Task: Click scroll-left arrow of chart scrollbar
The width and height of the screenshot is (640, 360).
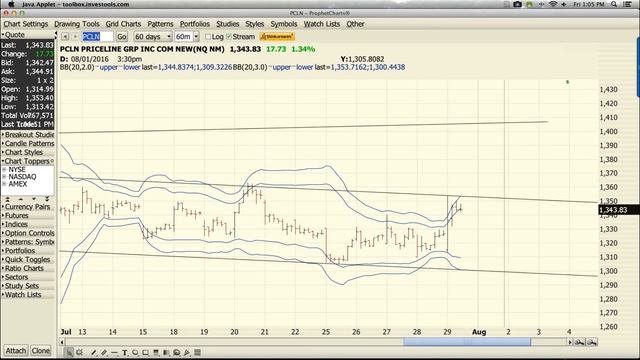Action: click(62, 342)
